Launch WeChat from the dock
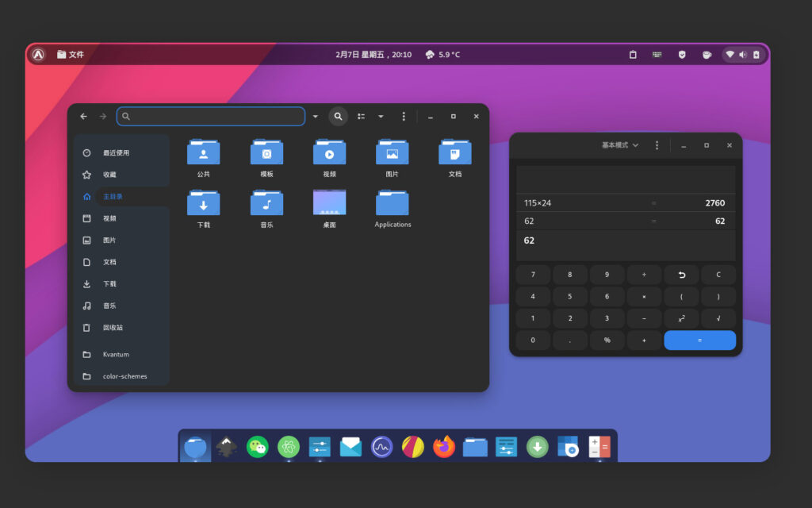812x508 pixels. [x=258, y=447]
